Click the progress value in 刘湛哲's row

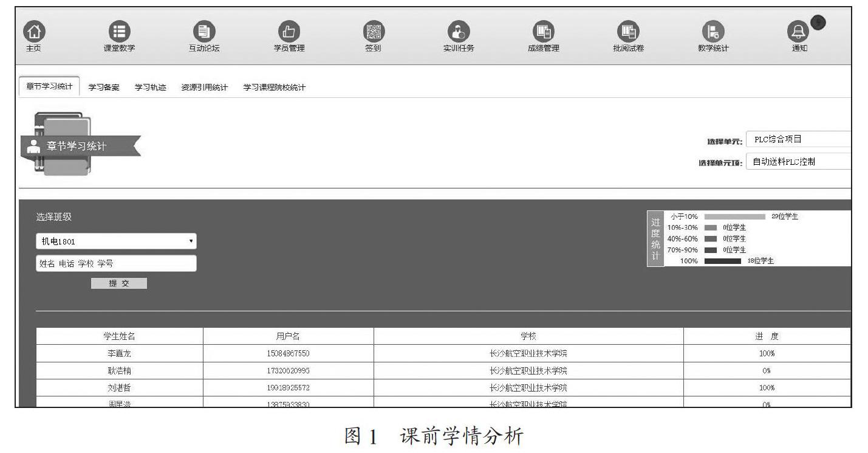pyautogui.click(x=767, y=387)
